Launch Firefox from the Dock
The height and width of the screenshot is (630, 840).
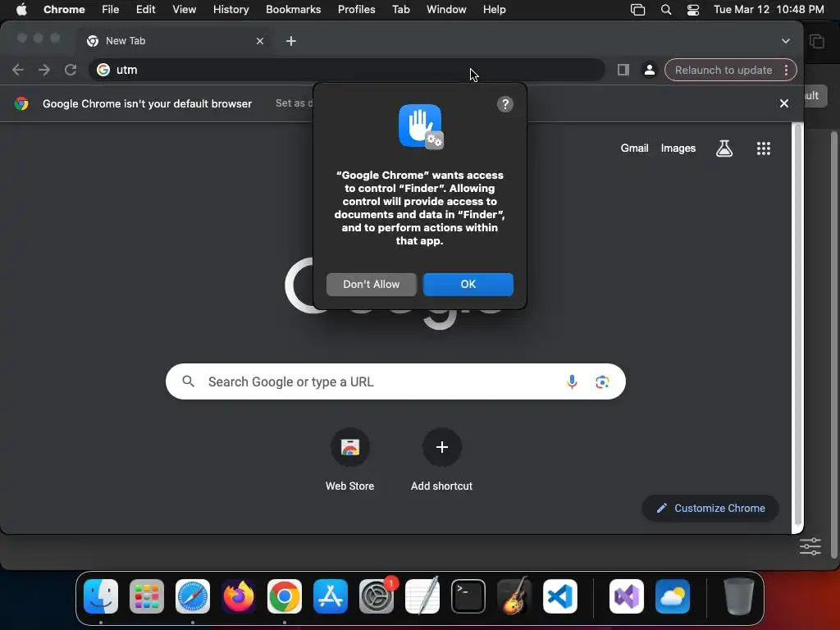tap(239, 596)
